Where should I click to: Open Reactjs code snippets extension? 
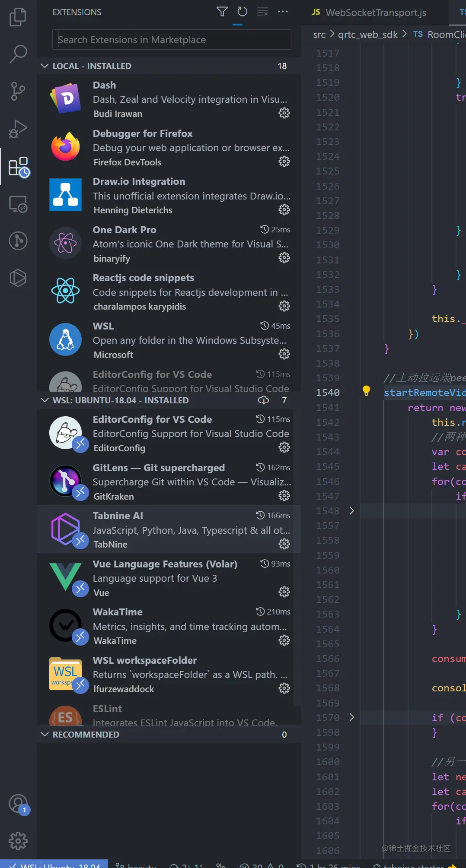(x=169, y=292)
